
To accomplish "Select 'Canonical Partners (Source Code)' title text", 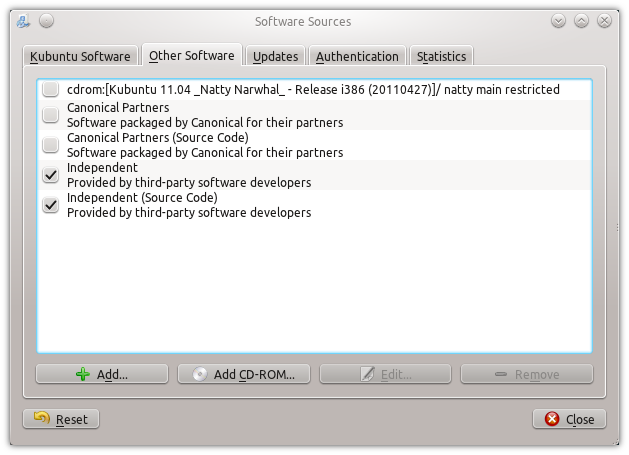I will [x=158, y=138].
